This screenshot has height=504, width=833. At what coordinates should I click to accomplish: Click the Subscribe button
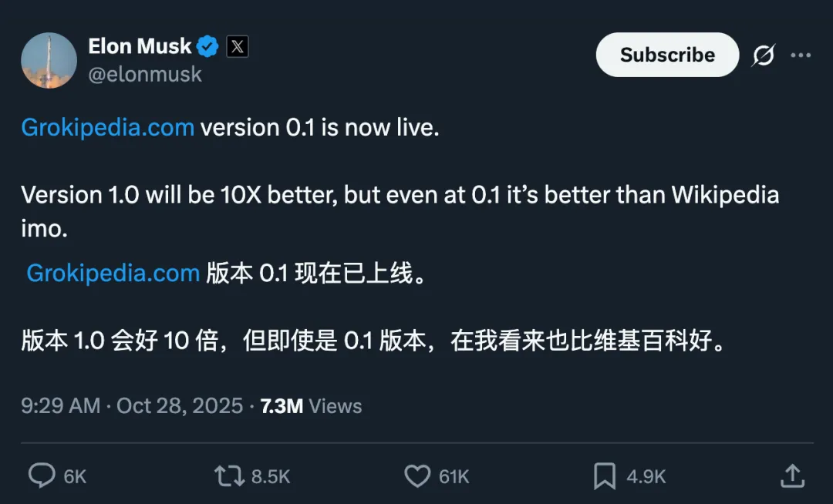(666, 55)
